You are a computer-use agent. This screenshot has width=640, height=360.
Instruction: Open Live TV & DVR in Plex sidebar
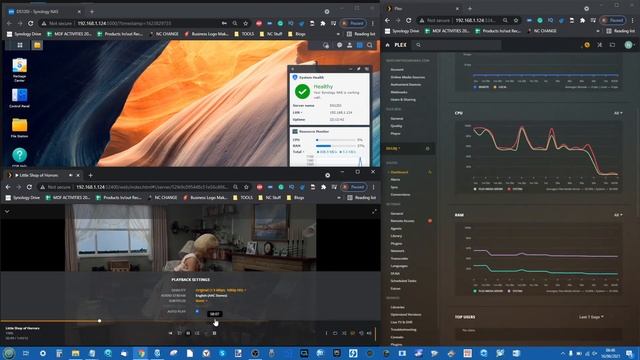(x=402, y=322)
